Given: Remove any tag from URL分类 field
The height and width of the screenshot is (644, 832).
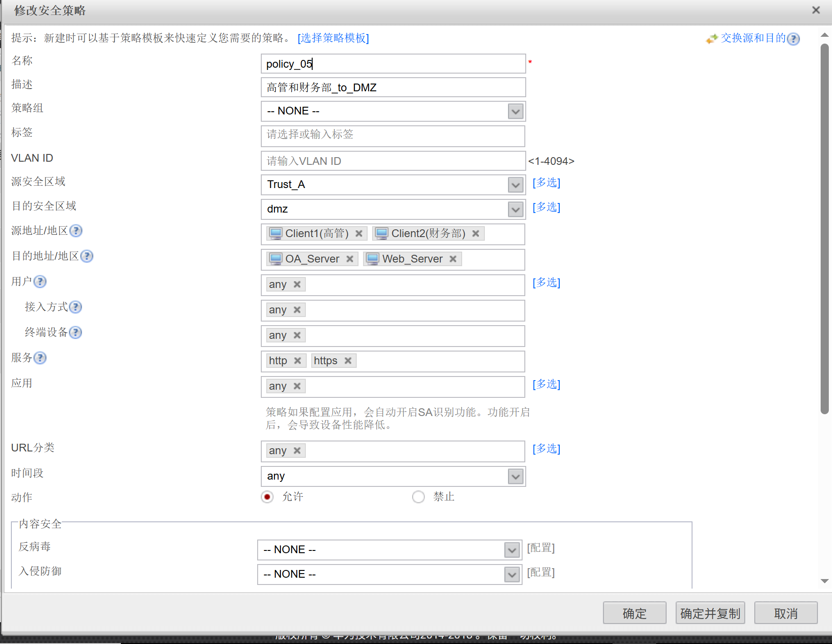Looking at the screenshot, I should pos(297,451).
